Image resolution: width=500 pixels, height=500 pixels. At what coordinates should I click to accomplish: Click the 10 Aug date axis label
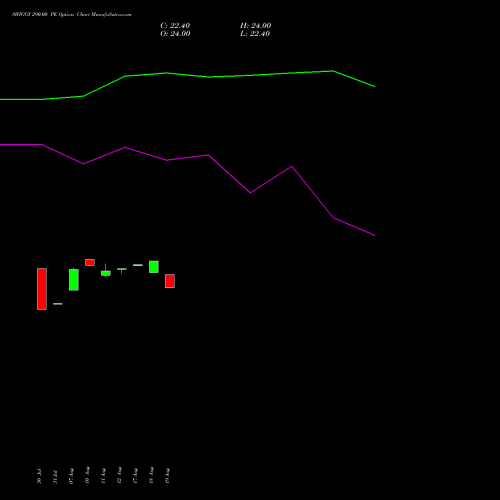tap(87, 475)
